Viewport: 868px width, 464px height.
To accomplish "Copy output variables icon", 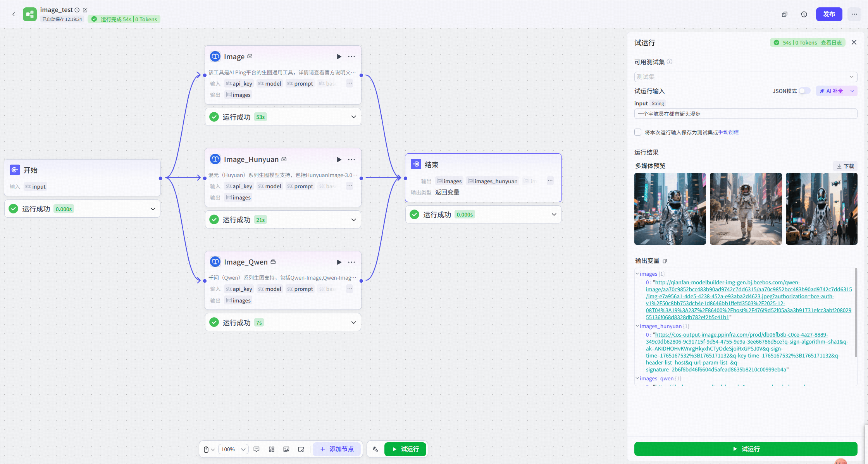I will tap(665, 261).
